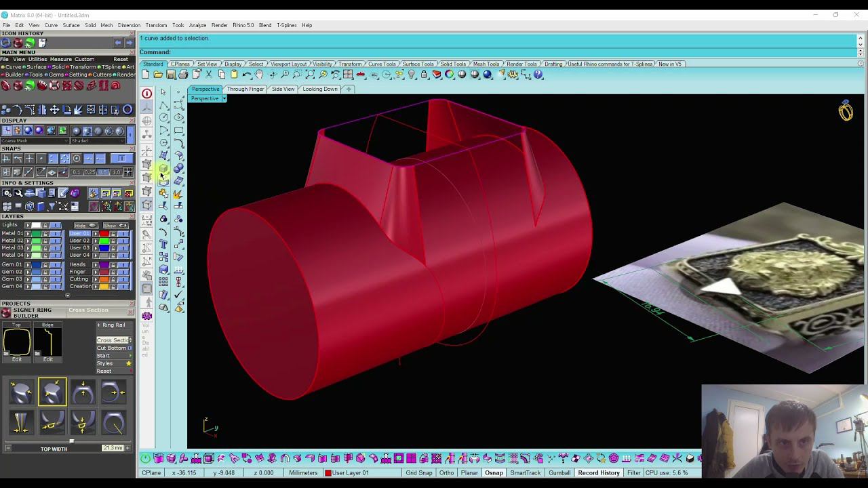Open the Transform menu in menu bar
The height and width of the screenshot is (488, 868).
point(156,25)
